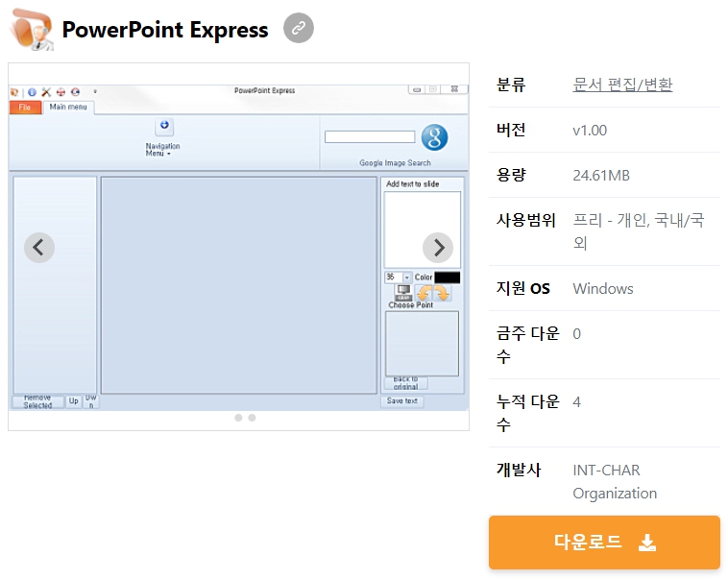The height and width of the screenshot is (580, 728).
Task: Click the 사용범위 label
Action: coord(525,220)
